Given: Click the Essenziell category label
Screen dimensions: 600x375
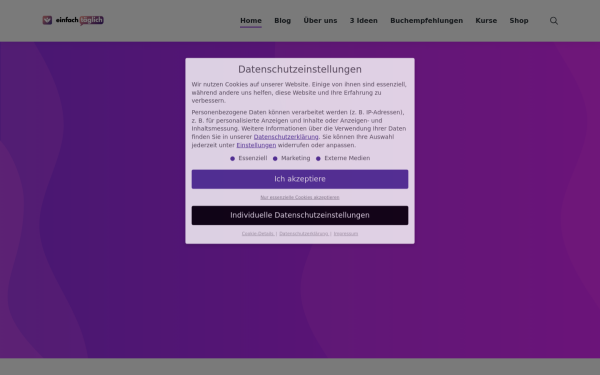Looking at the screenshot, I should tap(253, 158).
